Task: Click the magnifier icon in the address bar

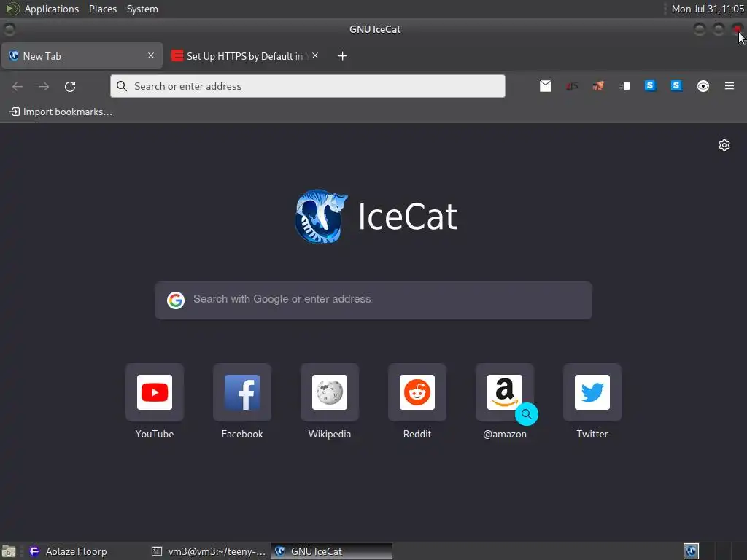Action: [122, 86]
